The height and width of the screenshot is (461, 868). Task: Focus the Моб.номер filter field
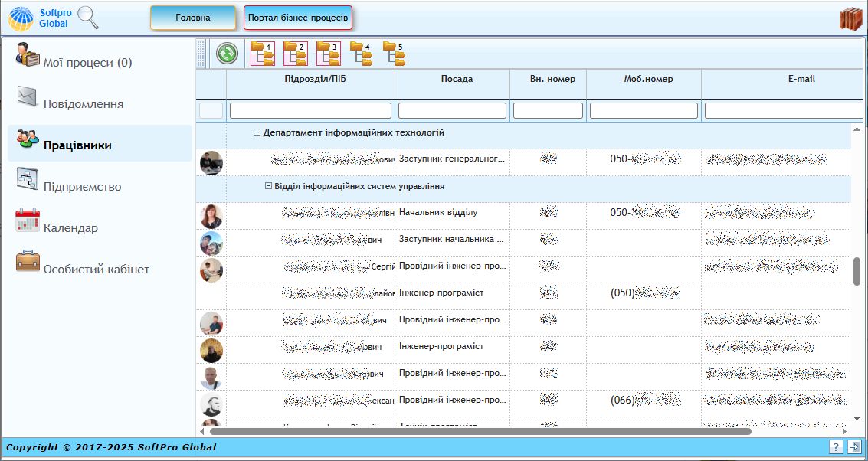tap(644, 111)
